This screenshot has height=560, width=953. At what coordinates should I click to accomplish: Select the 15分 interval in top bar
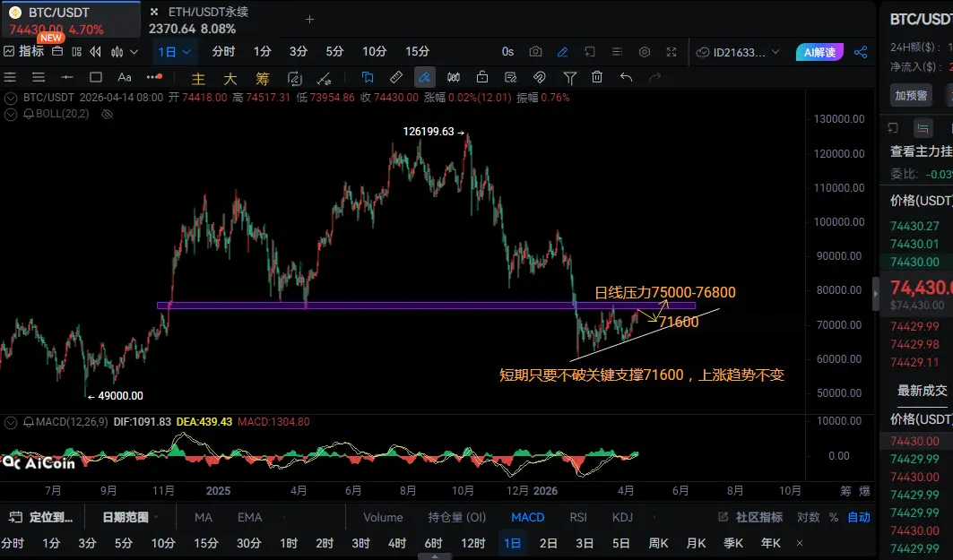pos(417,52)
